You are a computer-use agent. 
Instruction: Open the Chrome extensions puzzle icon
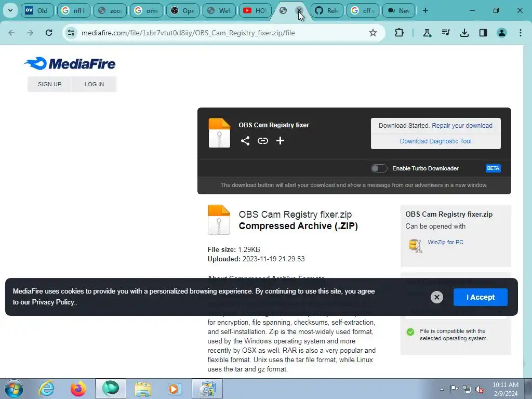click(400, 33)
